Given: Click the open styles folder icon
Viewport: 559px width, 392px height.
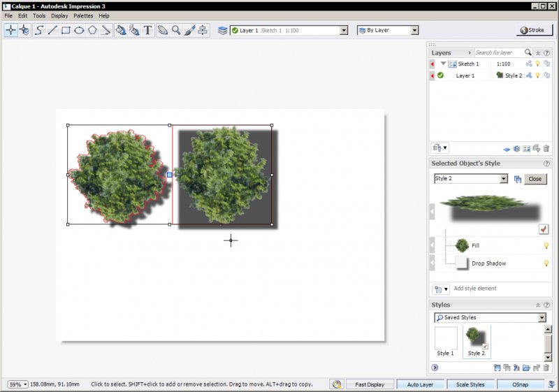Looking at the screenshot, I should click(526, 368).
